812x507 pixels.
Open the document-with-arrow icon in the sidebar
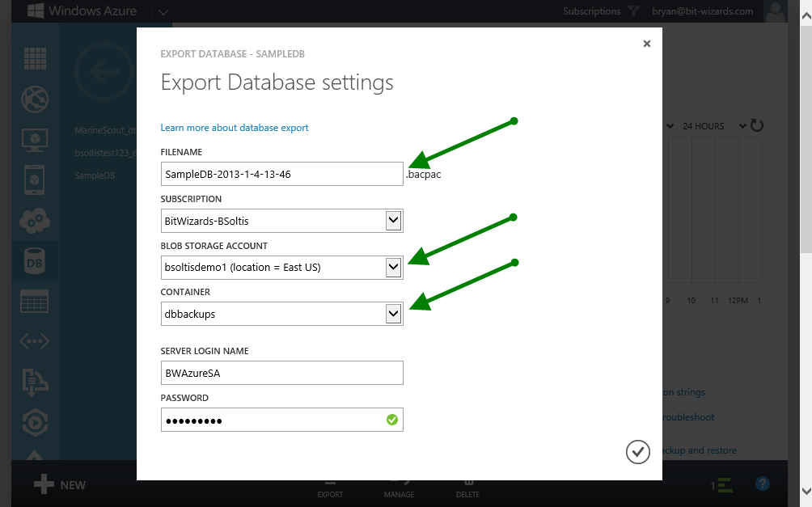35,382
